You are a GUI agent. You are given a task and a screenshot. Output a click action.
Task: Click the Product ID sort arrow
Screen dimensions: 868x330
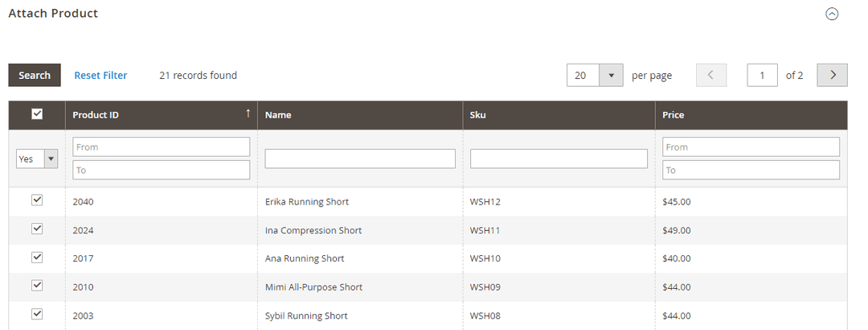point(248,114)
